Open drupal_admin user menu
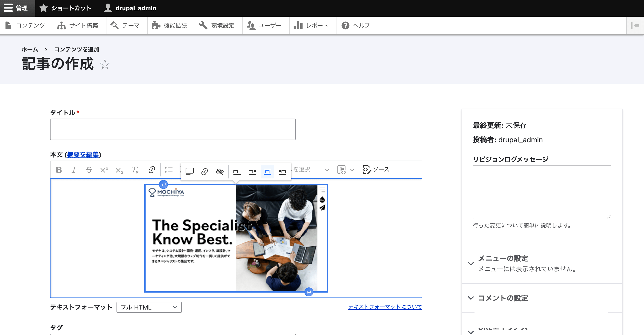 click(x=130, y=8)
